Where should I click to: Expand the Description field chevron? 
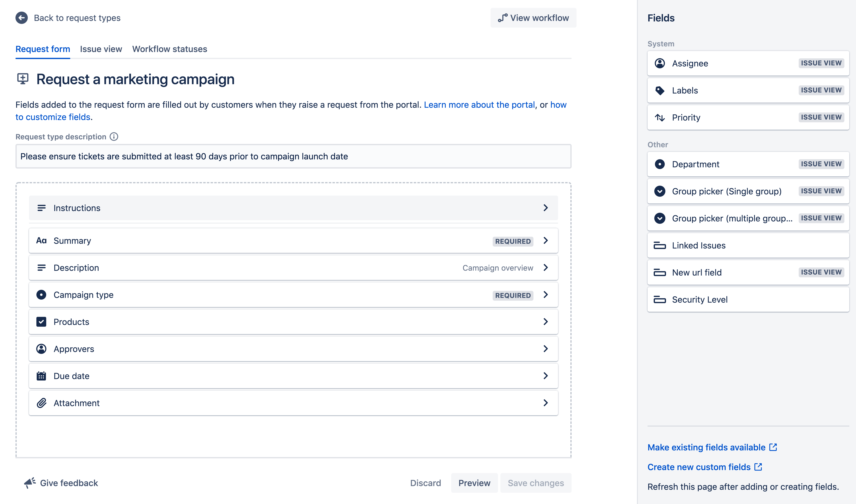tap(546, 268)
